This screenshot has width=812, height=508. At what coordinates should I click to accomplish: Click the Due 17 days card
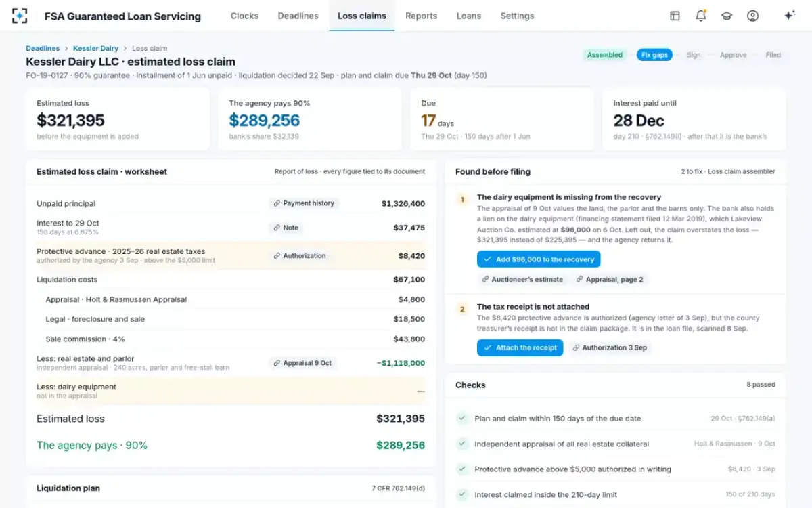coord(502,119)
